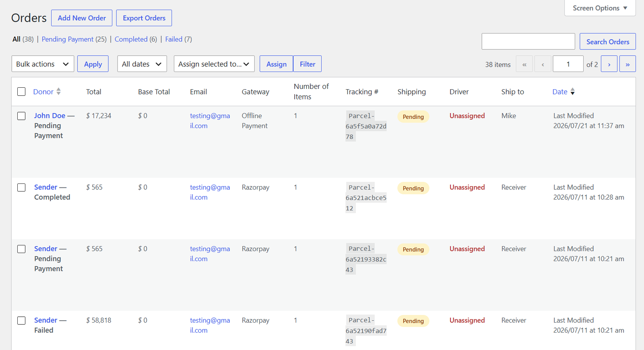Image resolution: width=644 pixels, height=350 pixels.
Task: Open the Sender $565 Pending Payment order link
Action: 45,249
